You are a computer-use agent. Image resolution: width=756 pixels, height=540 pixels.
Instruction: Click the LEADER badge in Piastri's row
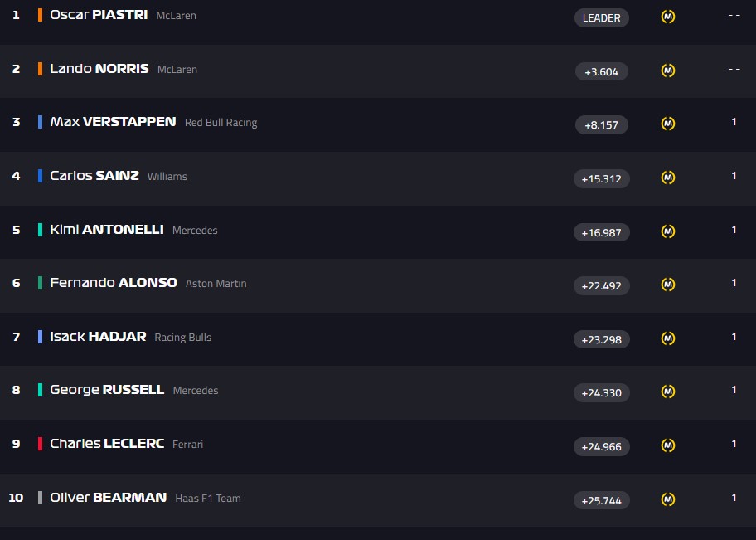[602, 17]
